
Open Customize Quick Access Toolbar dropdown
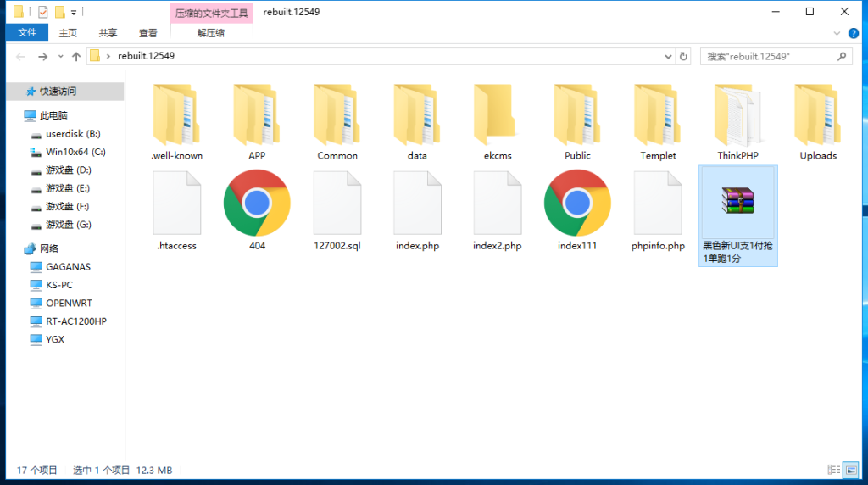(x=74, y=12)
